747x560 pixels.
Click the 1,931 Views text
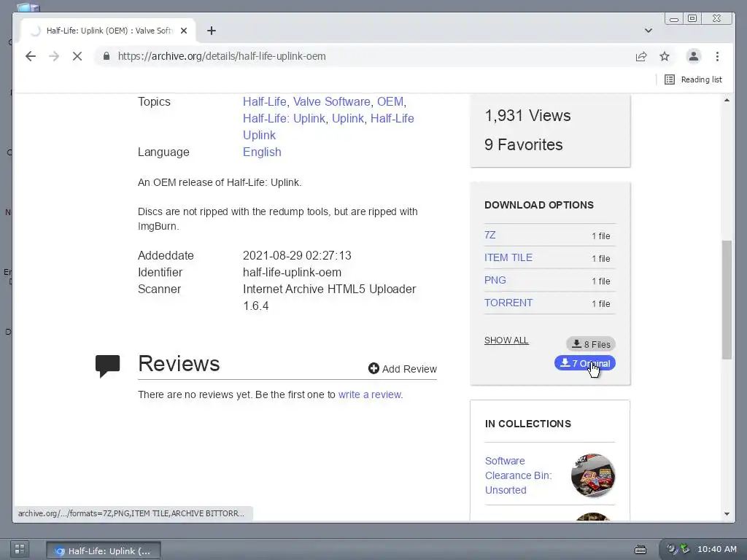click(x=527, y=116)
